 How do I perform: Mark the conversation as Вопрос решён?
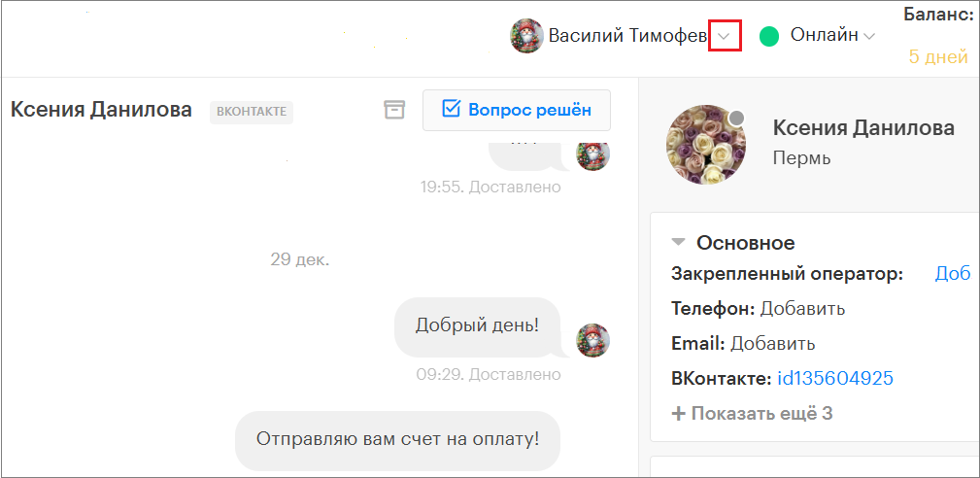(517, 110)
